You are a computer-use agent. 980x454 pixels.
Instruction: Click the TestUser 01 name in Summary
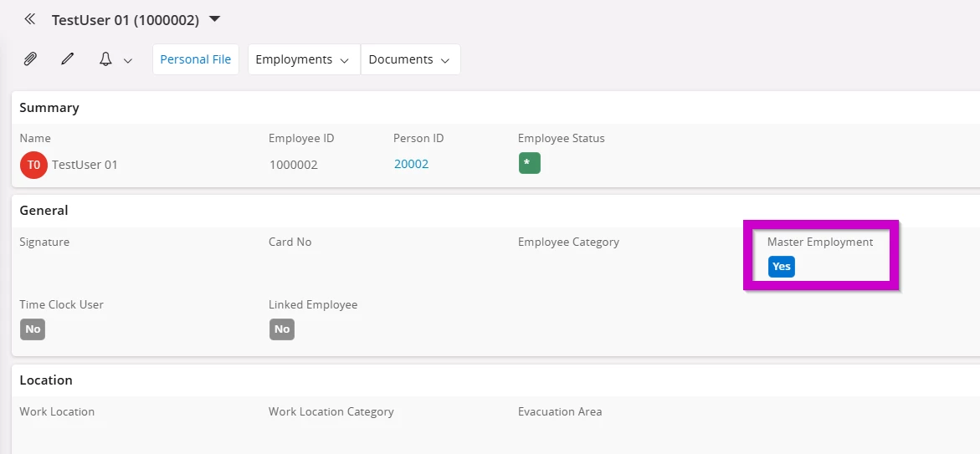(x=85, y=165)
